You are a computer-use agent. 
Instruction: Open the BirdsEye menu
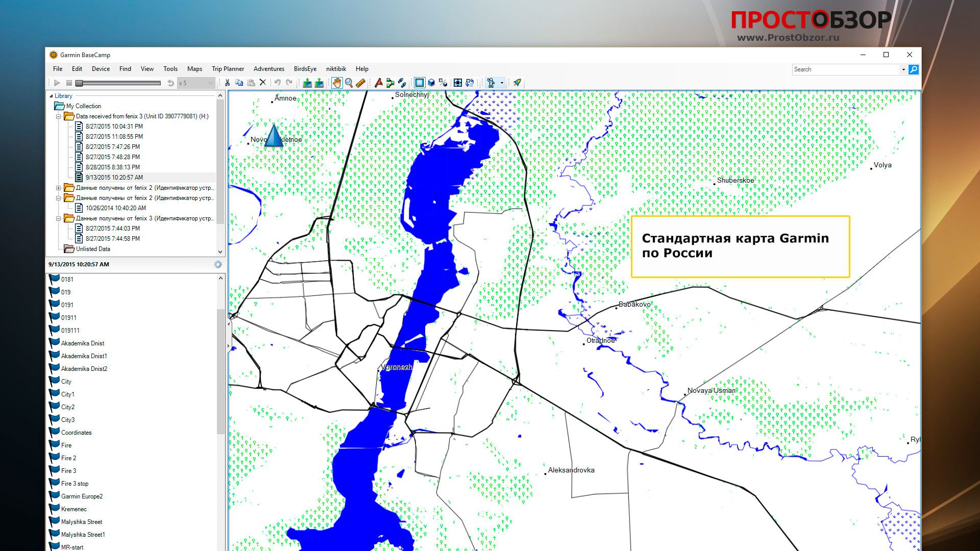[305, 69]
